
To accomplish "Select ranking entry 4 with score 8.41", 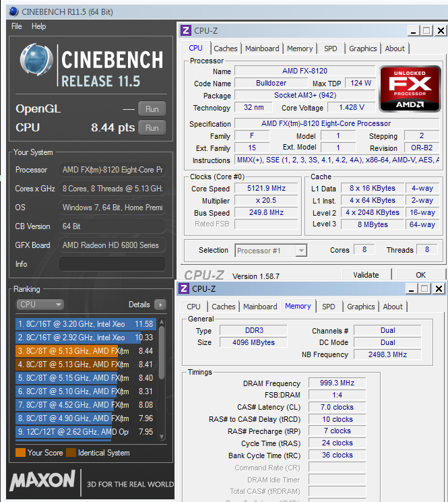I will (86, 365).
